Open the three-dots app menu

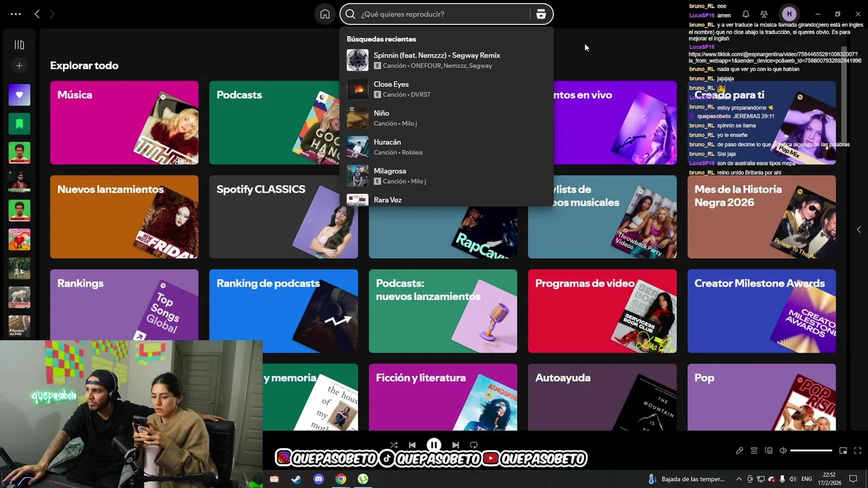[16, 14]
